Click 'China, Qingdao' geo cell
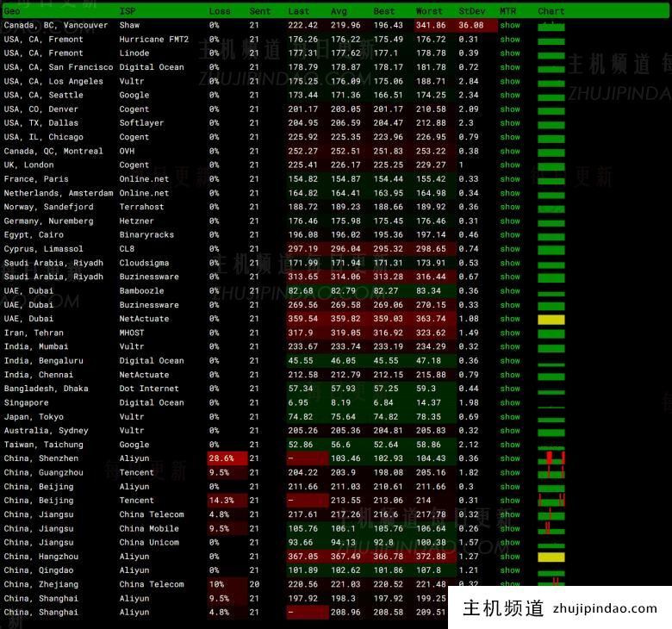 point(39,570)
